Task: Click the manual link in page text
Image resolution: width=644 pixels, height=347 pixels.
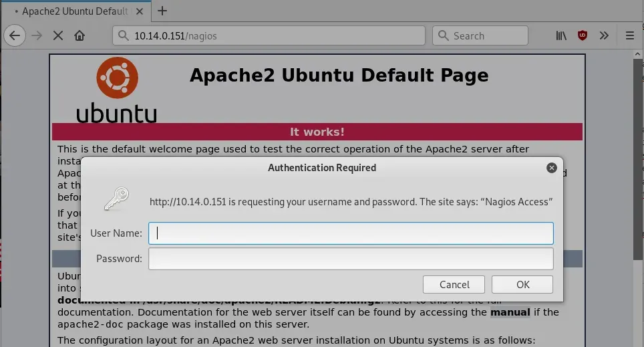Action: pos(510,312)
